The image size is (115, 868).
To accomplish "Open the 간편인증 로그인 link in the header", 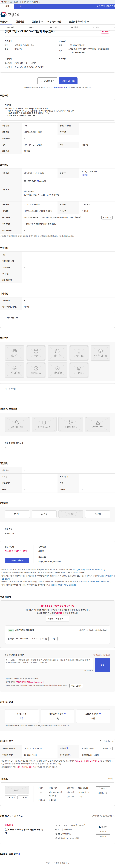I will pyautogui.click(x=105, y=6).
